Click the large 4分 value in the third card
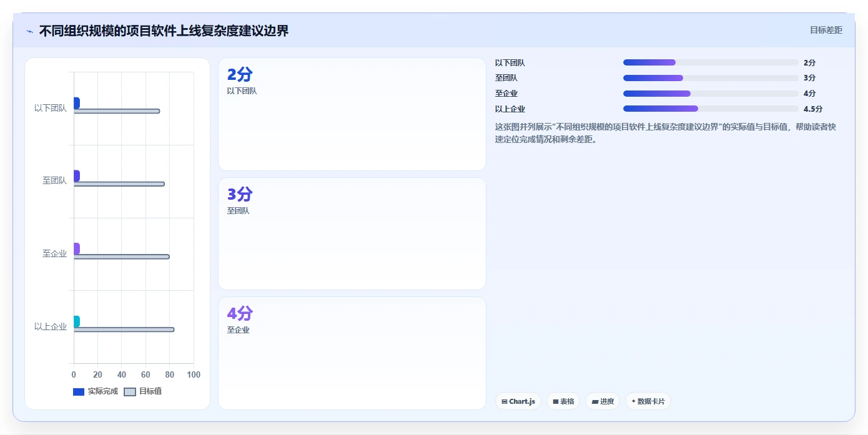This screenshot has width=868, height=435. click(x=240, y=313)
